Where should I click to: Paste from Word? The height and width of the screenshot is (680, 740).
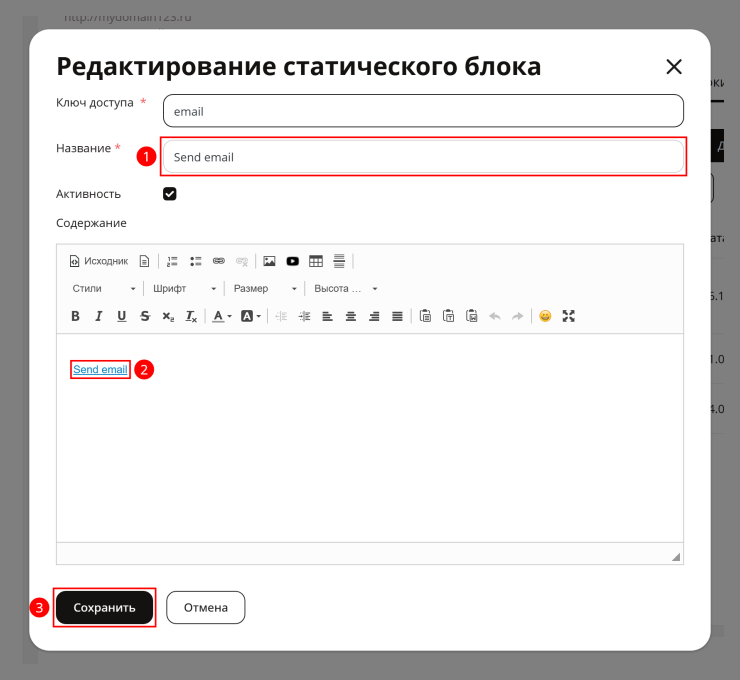point(471,316)
